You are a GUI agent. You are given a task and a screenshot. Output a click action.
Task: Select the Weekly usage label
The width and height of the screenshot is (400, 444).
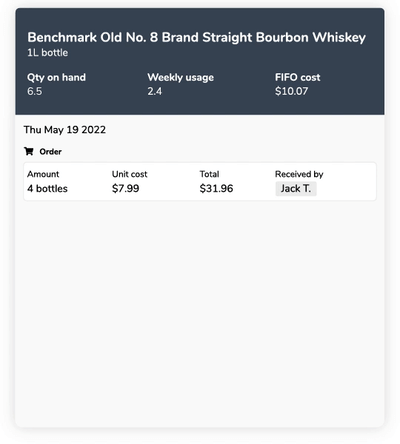pos(181,77)
